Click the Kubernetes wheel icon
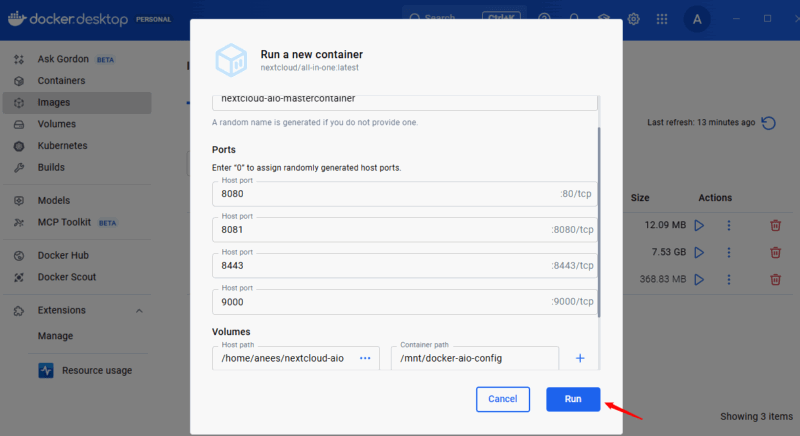Viewport: 800px width, 436px height. point(19,146)
